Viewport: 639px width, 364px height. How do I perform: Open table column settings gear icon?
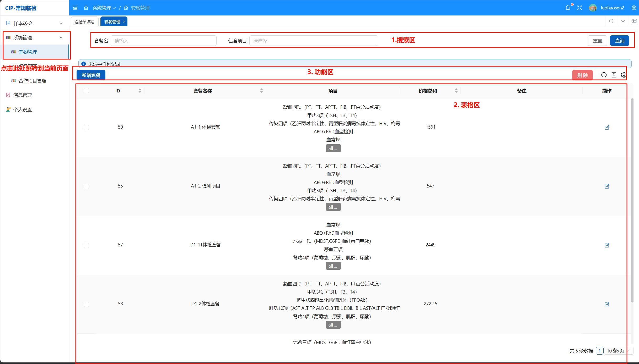(624, 75)
